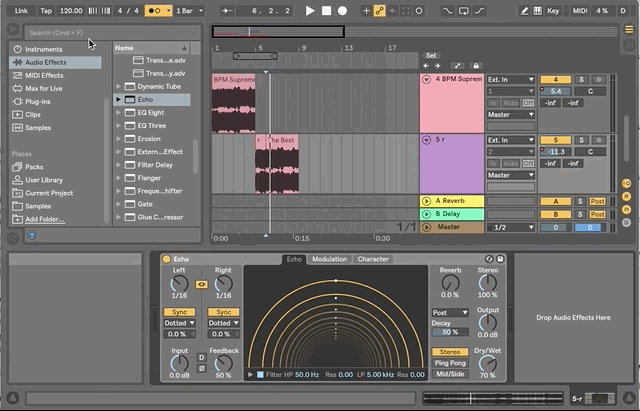The width and height of the screenshot is (640, 411).
Task: Click the Echo device save preset icon
Action: pos(500,259)
